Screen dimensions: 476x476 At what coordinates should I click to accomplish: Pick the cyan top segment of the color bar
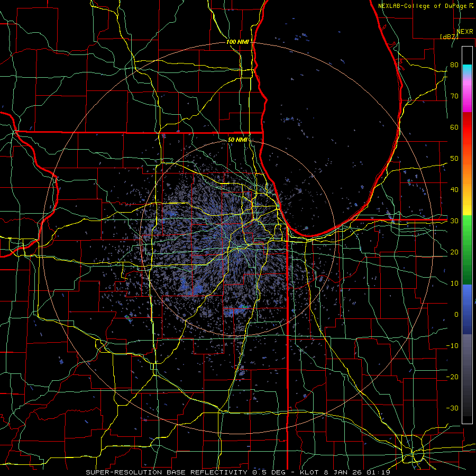[x=467, y=70]
